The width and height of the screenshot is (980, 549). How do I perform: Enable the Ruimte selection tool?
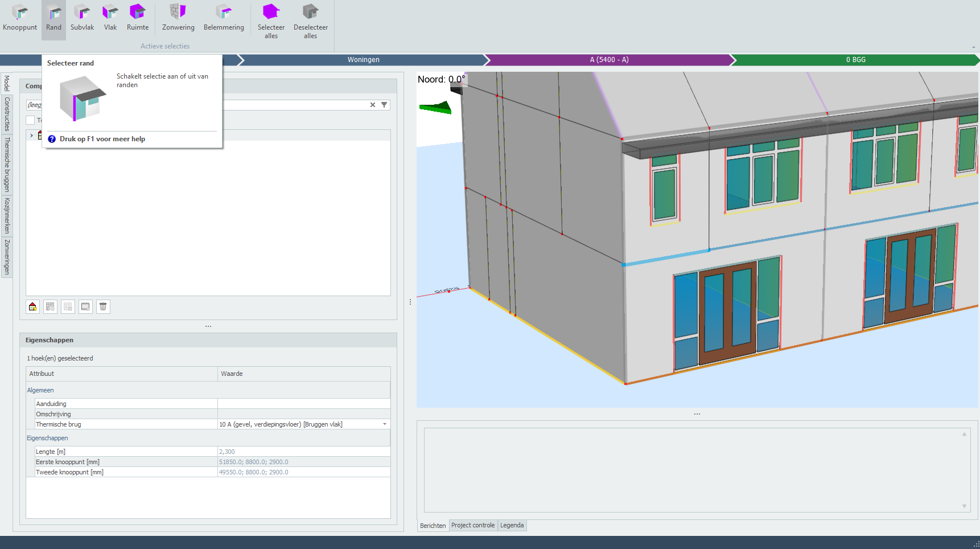click(x=138, y=18)
